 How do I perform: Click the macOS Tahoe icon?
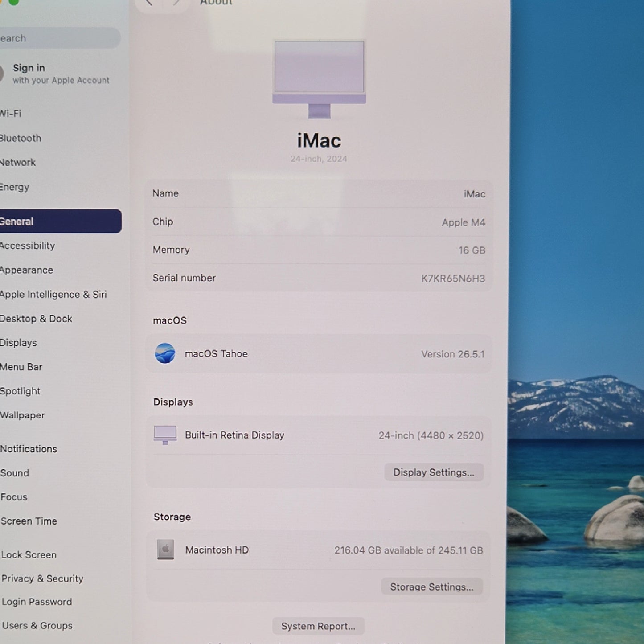(x=165, y=353)
